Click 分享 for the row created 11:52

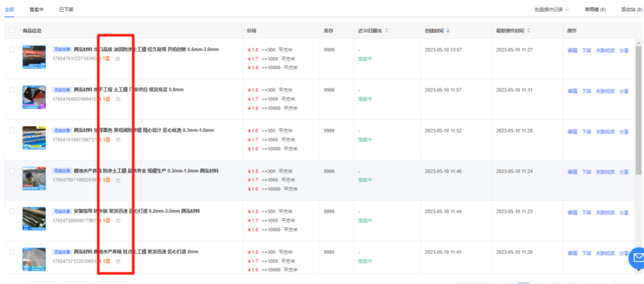tap(624, 132)
